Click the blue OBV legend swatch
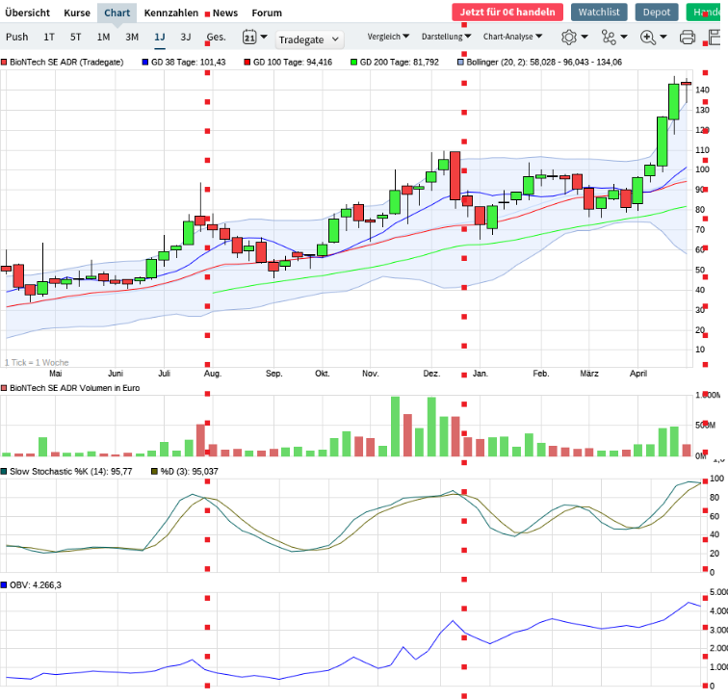Viewport: 728px width, 700px height. tap(4, 585)
